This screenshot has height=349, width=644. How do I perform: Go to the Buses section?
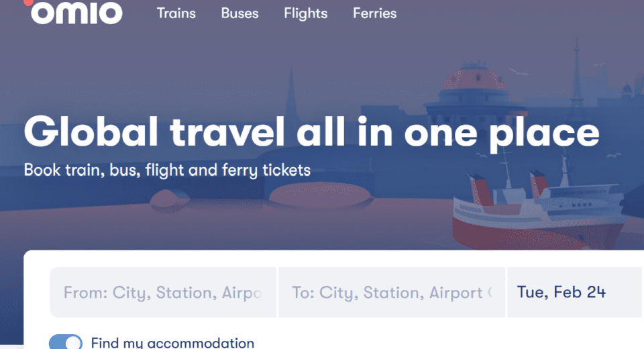(x=239, y=13)
